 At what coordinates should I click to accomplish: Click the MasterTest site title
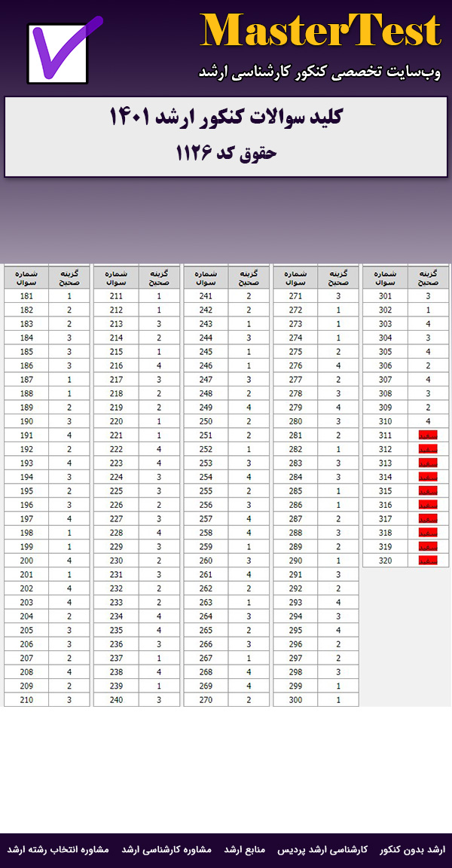pos(320,32)
